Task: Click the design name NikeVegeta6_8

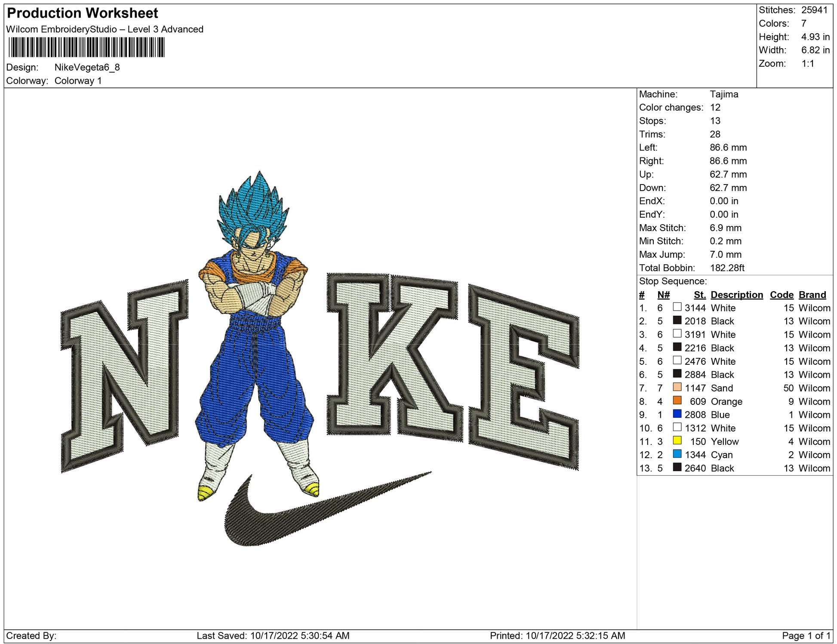Action: click(87, 68)
